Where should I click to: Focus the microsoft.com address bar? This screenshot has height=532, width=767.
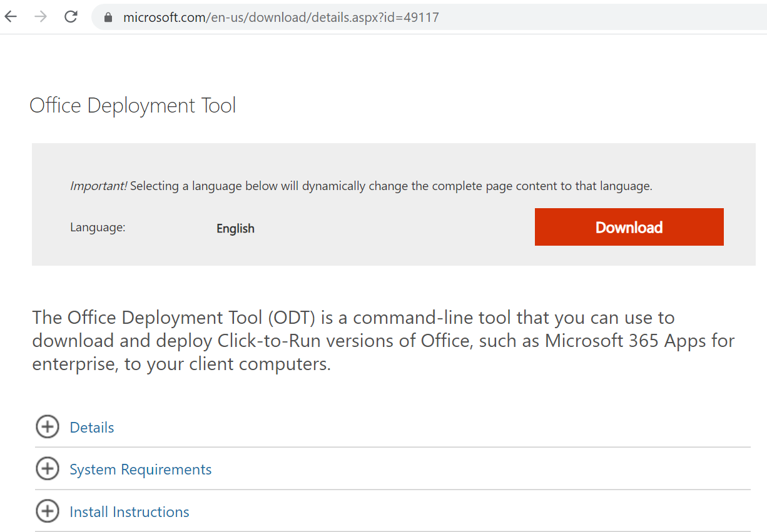282,18
